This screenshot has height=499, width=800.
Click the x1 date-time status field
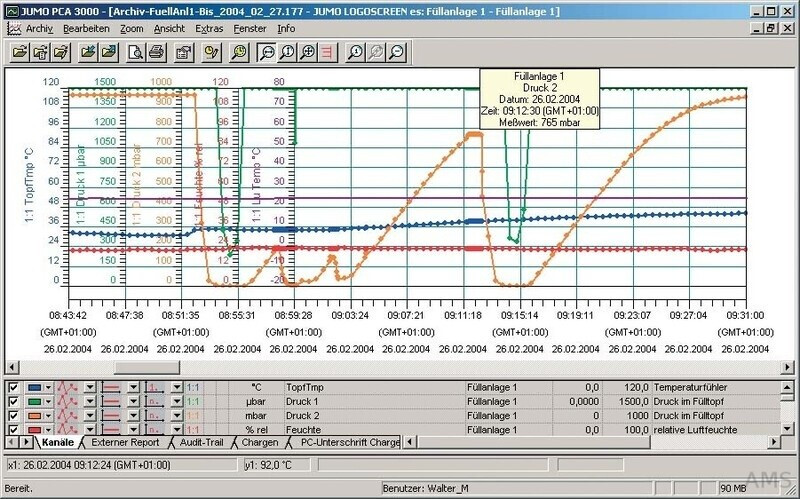tap(122, 465)
